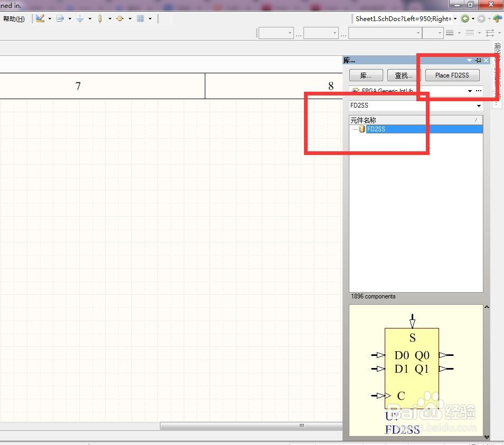Select the FD2SS component row
Image resolution: width=504 pixels, height=445 pixels.
[x=416, y=129]
